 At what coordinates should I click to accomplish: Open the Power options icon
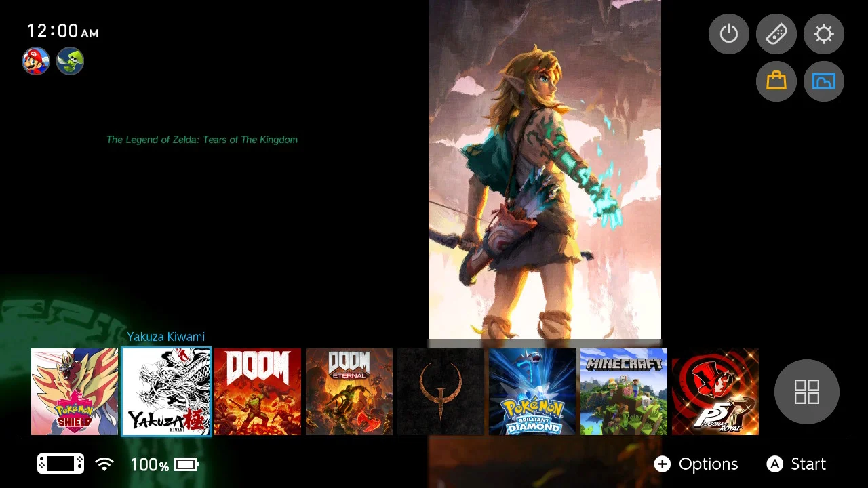729,34
